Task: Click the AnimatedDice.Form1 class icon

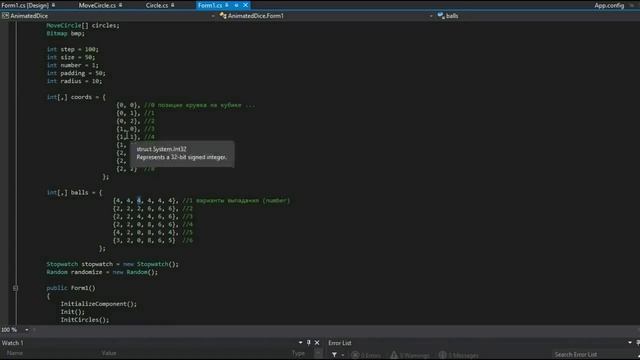Action: click(223, 16)
